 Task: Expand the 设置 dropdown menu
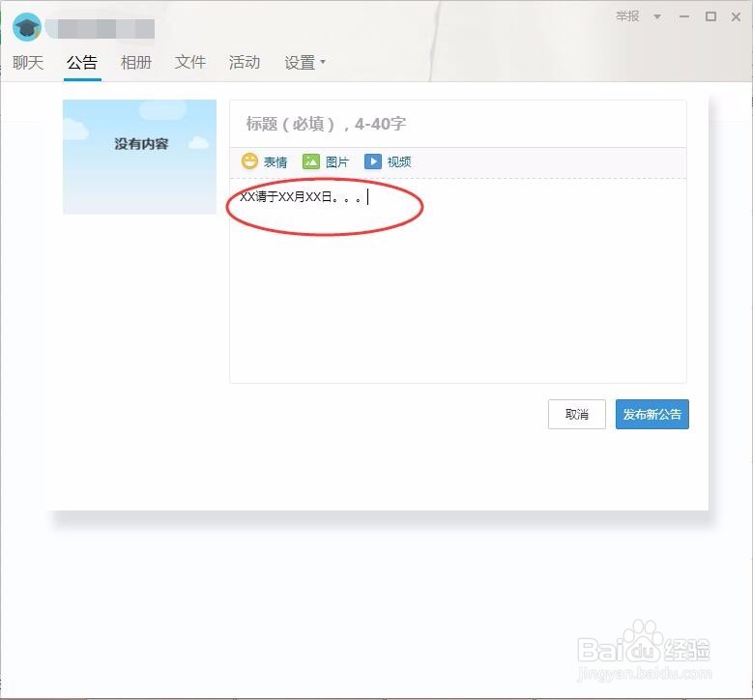click(304, 63)
